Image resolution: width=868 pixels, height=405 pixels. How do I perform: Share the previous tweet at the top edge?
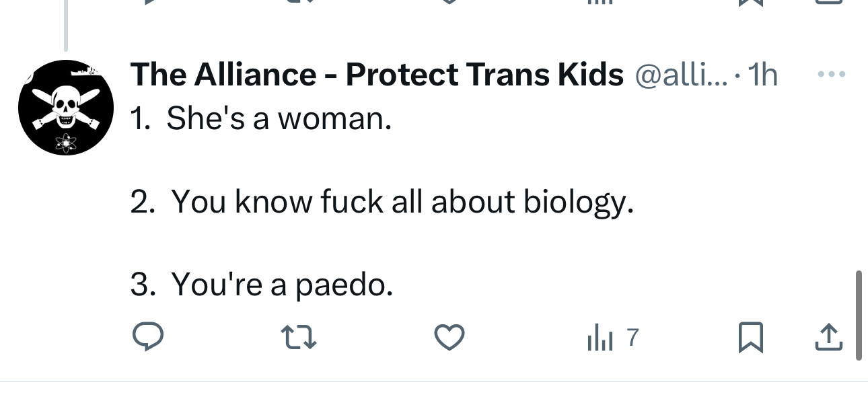828,2
